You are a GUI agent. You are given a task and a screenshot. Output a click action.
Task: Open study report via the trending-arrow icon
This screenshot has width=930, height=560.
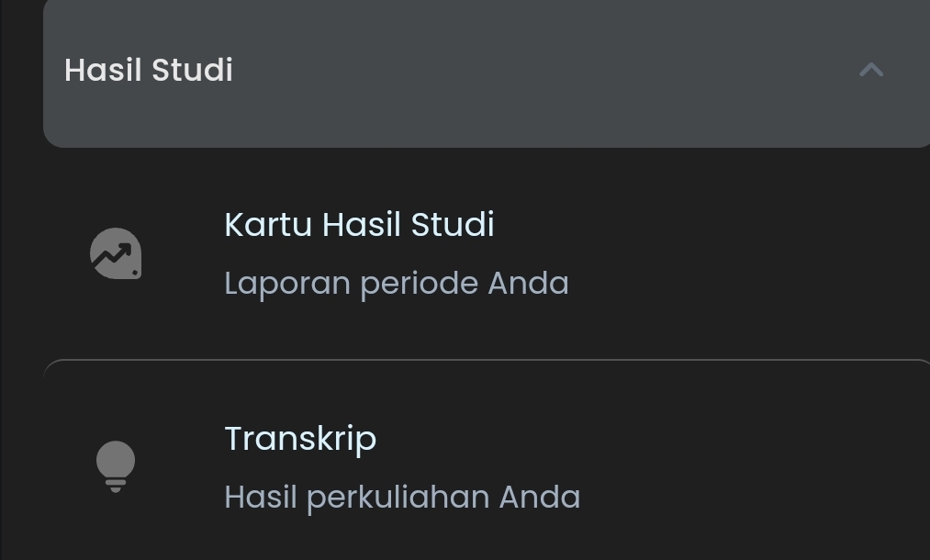(x=116, y=253)
